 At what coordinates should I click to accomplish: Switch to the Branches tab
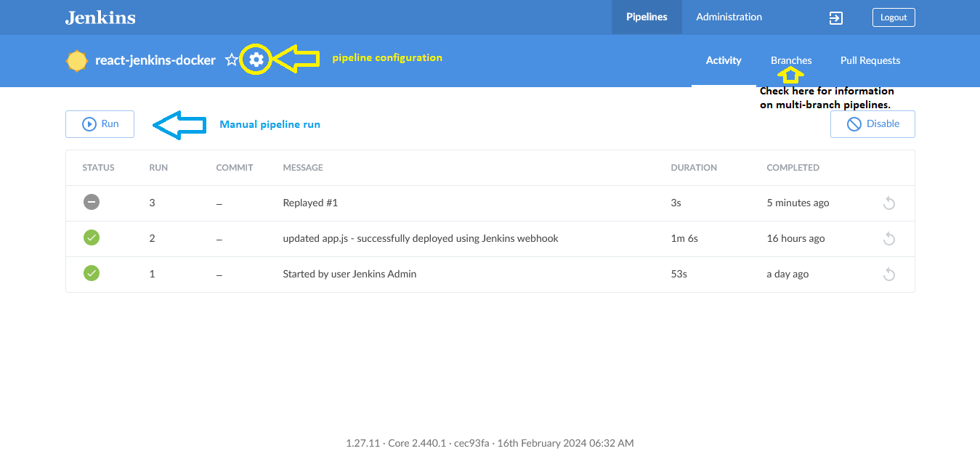[791, 61]
